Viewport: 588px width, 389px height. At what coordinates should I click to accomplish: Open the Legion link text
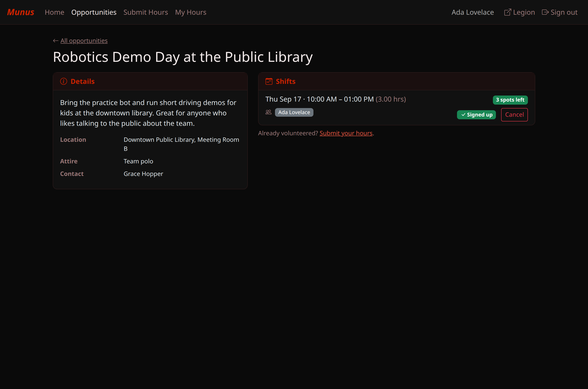(524, 12)
